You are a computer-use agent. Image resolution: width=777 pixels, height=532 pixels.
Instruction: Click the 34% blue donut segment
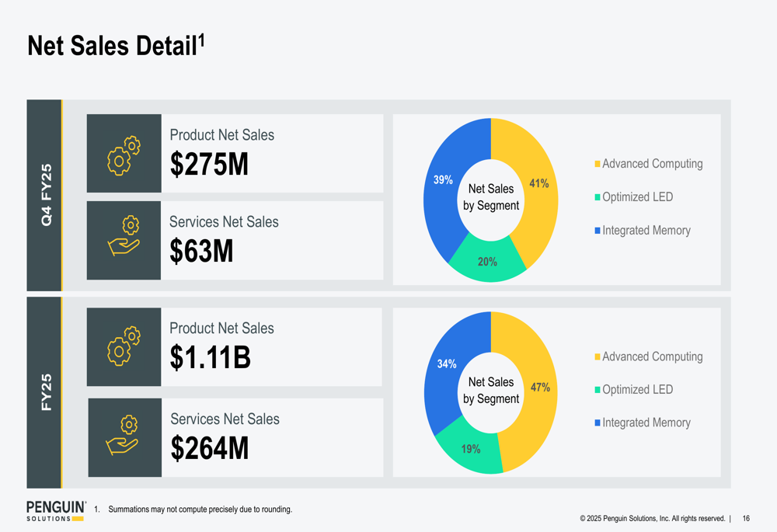click(x=446, y=363)
